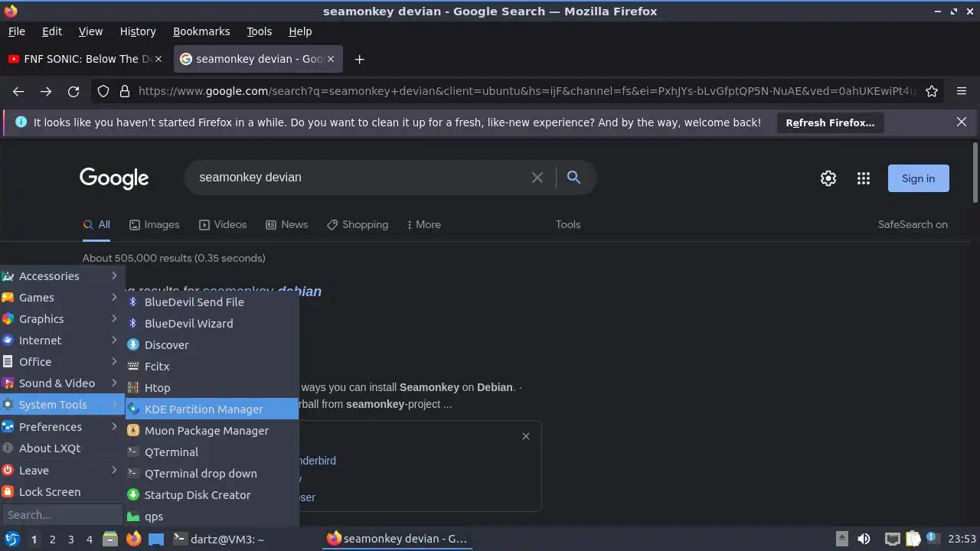The width and height of the screenshot is (980, 551).
Task: Open the History menu
Action: pyautogui.click(x=138, y=31)
